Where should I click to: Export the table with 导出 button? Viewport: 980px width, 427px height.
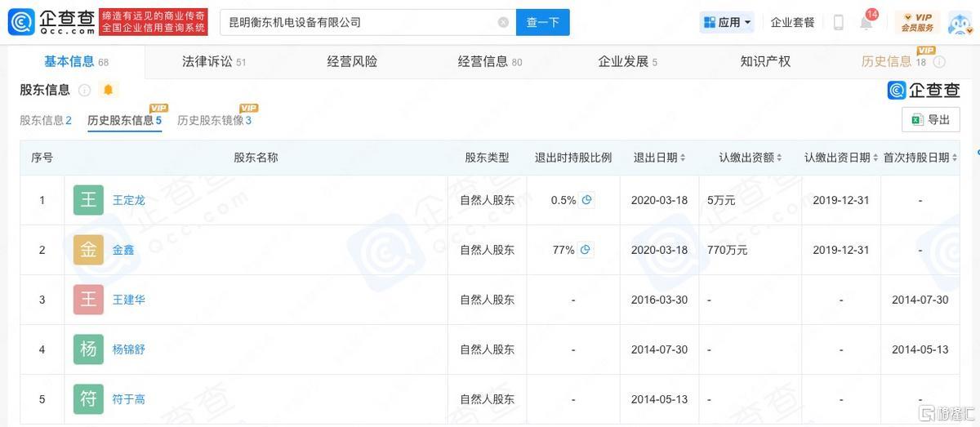930,120
